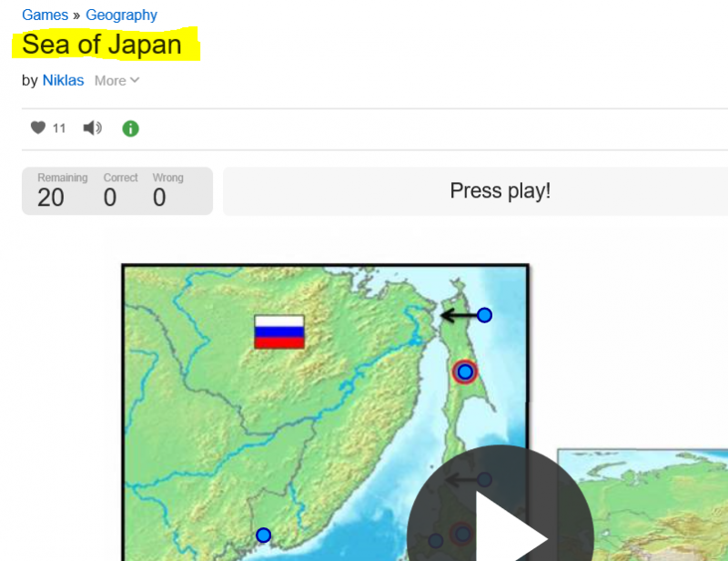Click the Russian flag on the map

(x=279, y=331)
